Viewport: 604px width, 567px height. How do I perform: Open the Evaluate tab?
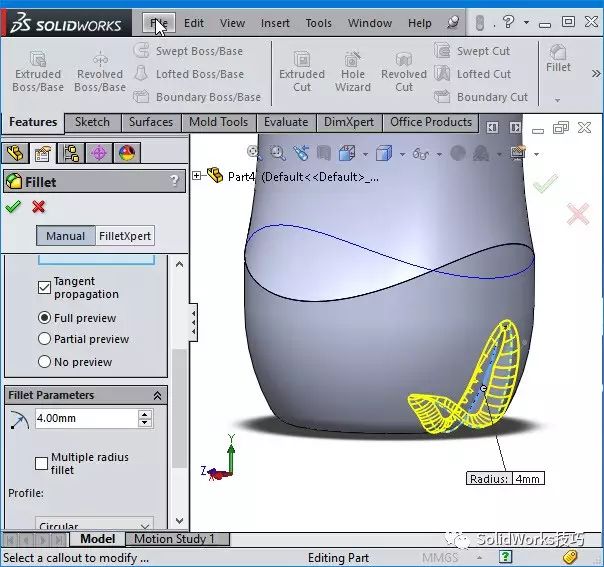point(286,122)
